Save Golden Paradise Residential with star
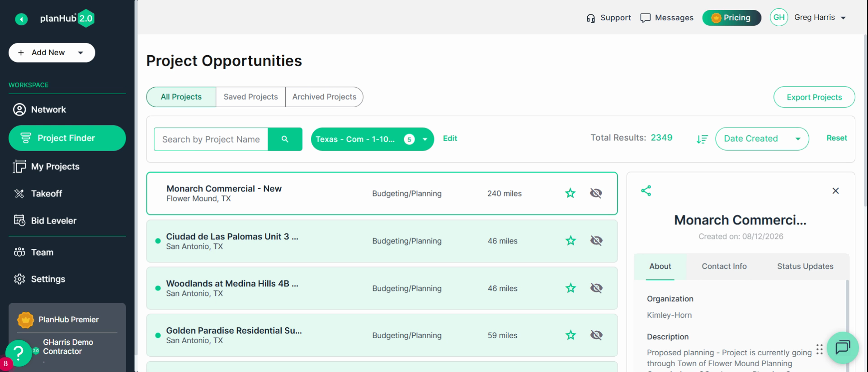Image resolution: width=868 pixels, height=372 pixels. 571,335
